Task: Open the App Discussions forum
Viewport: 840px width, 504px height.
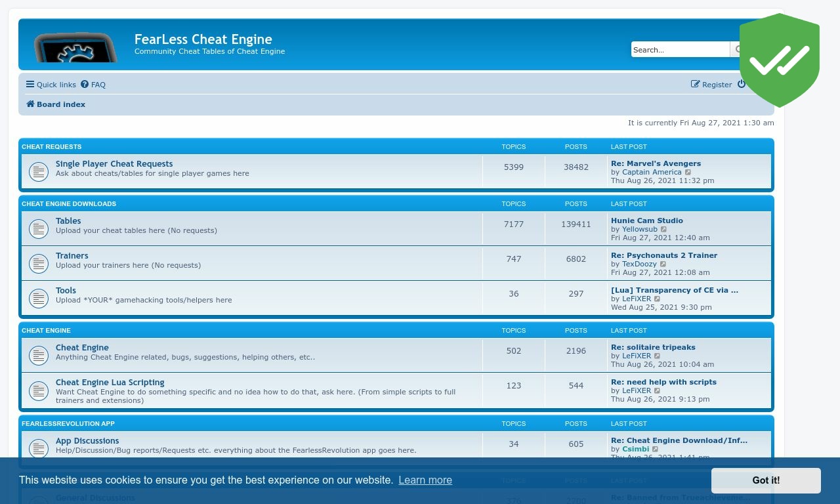Action: (87, 441)
